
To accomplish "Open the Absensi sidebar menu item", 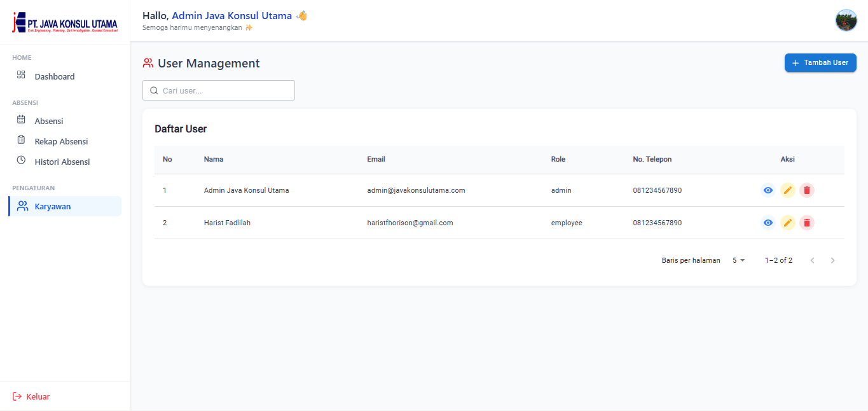I will point(48,121).
